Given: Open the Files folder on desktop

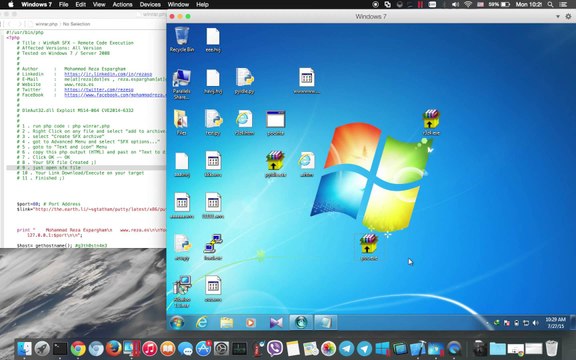Looking at the screenshot, I should coord(181,123).
